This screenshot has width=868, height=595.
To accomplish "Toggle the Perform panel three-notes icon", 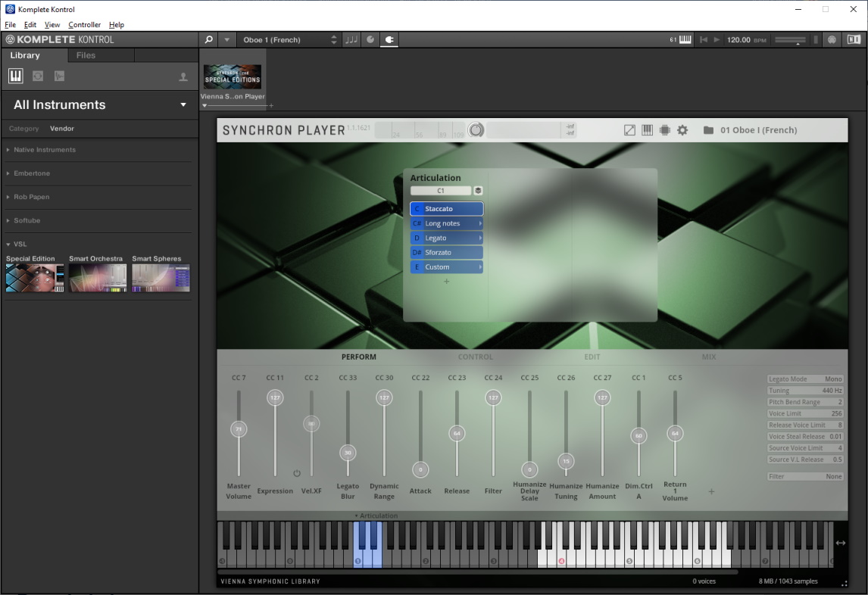I will click(351, 40).
